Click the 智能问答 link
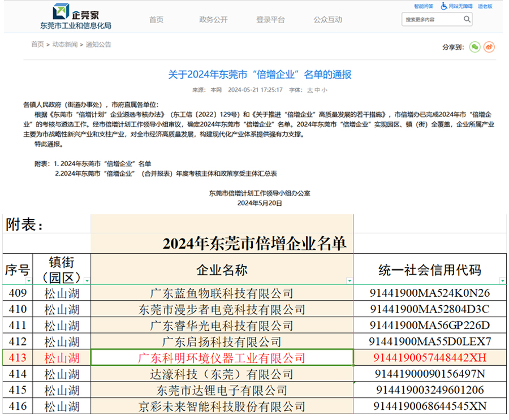The width and height of the screenshot is (509, 420). click(424, 6)
